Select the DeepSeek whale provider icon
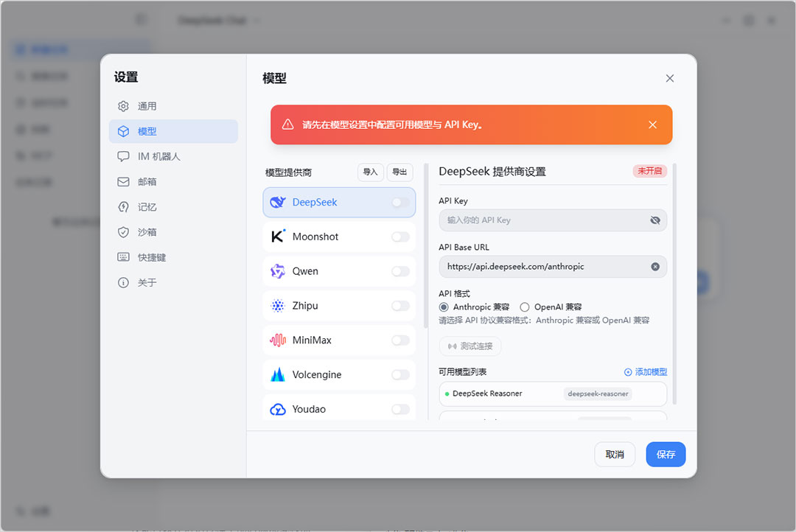Screen dimensions: 796x532 pos(279,202)
